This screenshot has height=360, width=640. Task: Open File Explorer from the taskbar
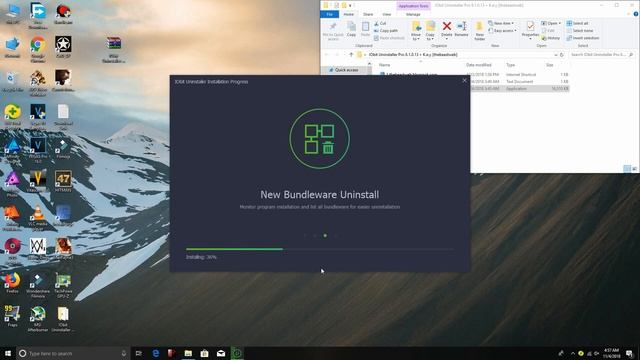coord(188,353)
